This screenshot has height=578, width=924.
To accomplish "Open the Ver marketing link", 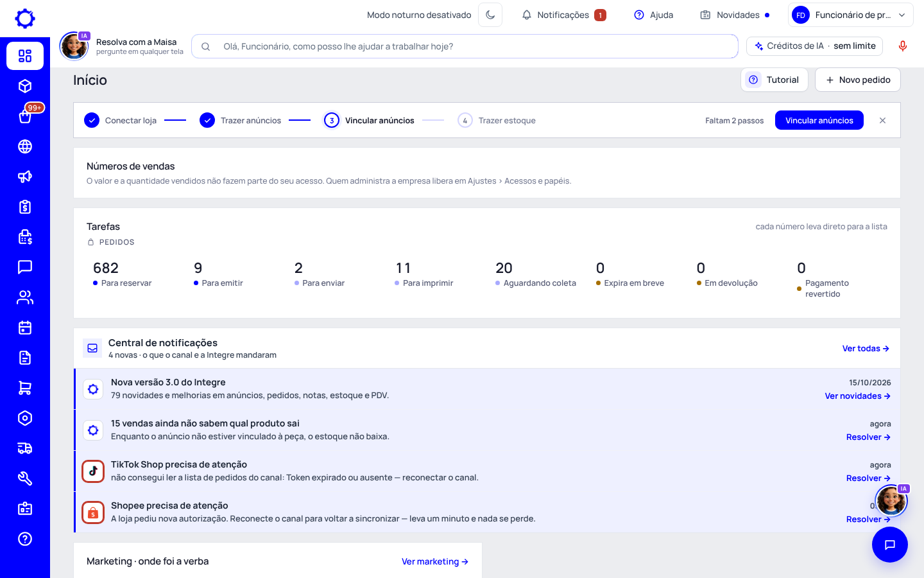I will pyautogui.click(x=435, y=561).
